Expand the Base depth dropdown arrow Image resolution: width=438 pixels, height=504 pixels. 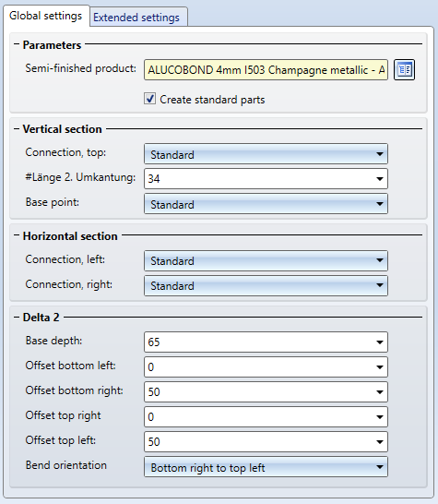pyautogui.click(x=380, y=342)
